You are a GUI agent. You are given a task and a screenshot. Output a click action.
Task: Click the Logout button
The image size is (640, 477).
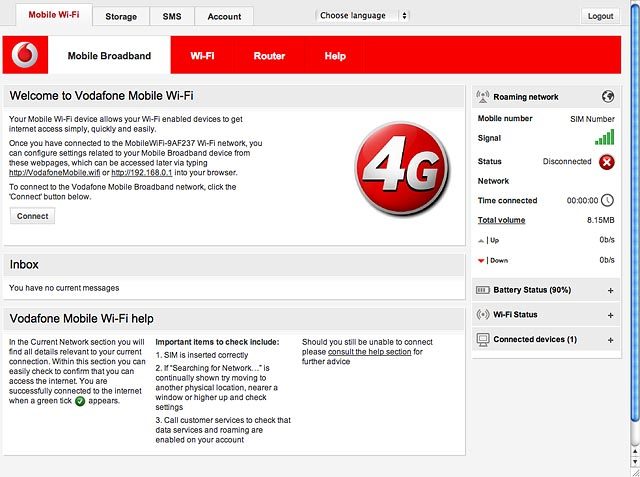(x=600, y=16)
